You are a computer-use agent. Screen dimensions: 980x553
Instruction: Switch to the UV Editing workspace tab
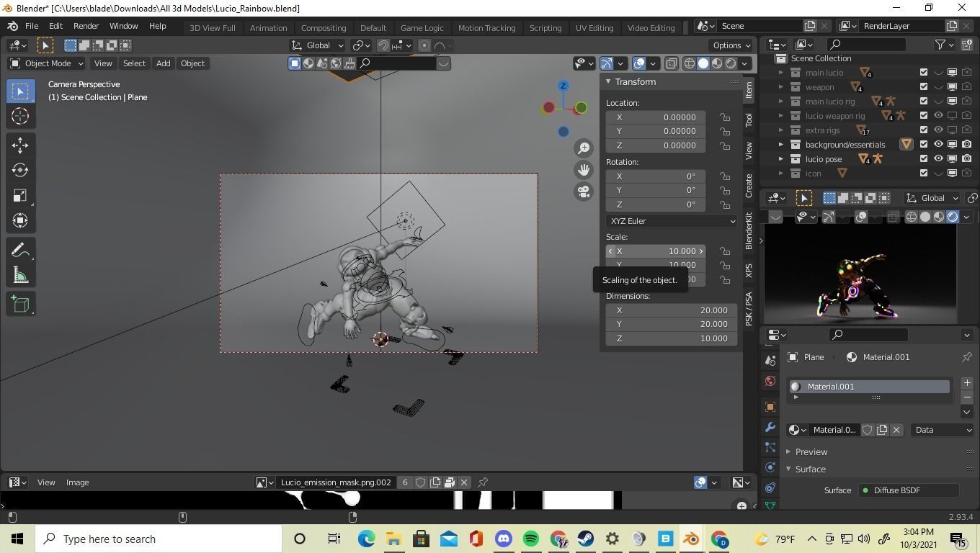594,27
